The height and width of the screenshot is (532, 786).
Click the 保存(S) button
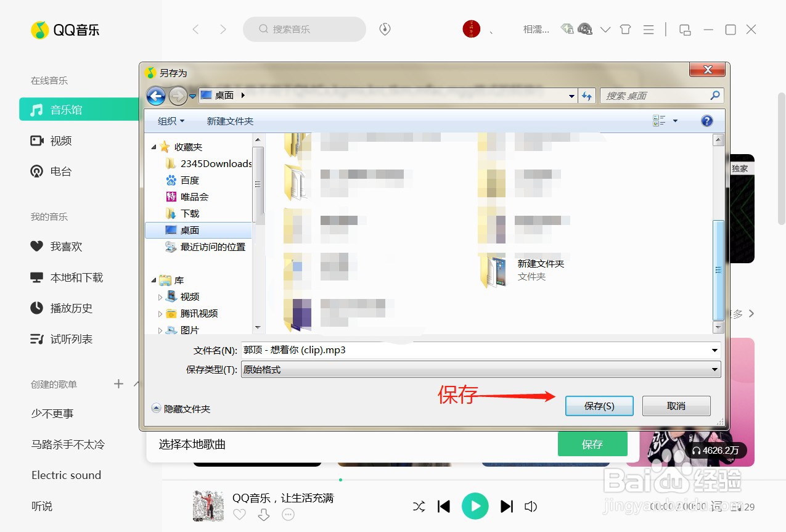599,406
